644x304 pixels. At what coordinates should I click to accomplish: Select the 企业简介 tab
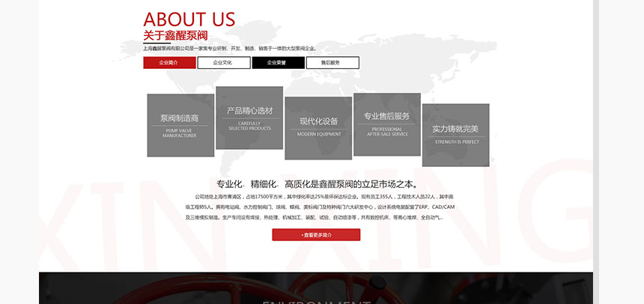170,63
